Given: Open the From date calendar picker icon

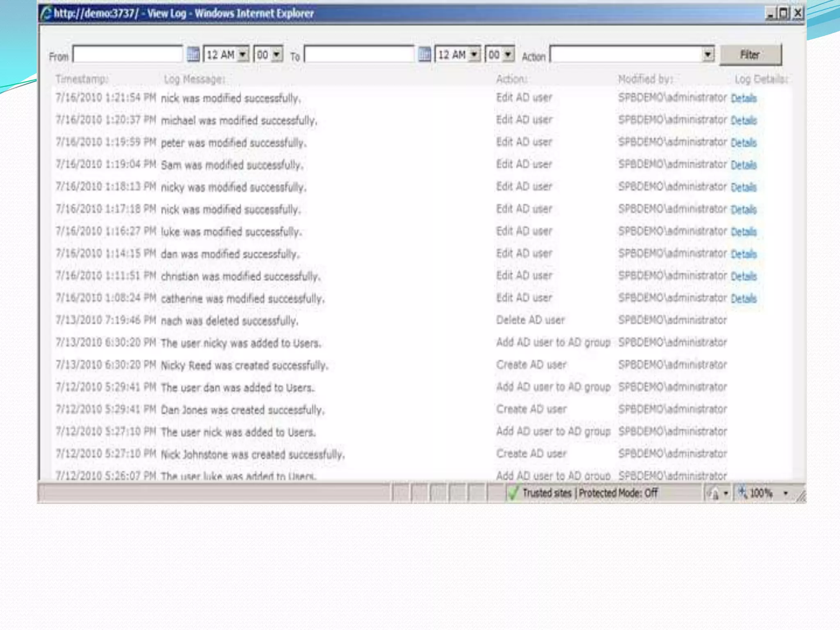Looking at the screenshot, I should (x=193, y=54).
